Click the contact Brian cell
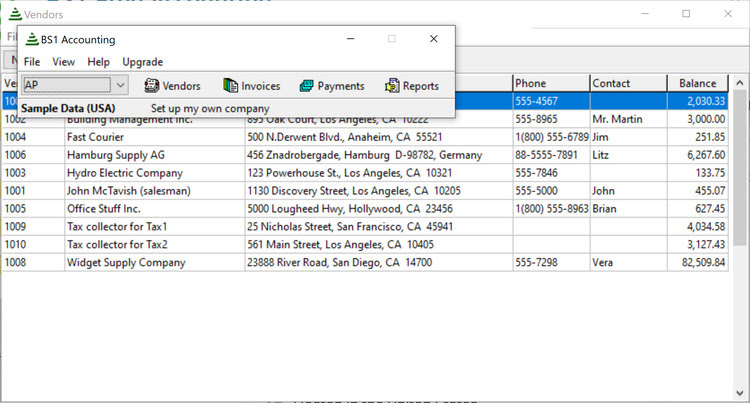The image size is (750, 403). coord(629,209)
